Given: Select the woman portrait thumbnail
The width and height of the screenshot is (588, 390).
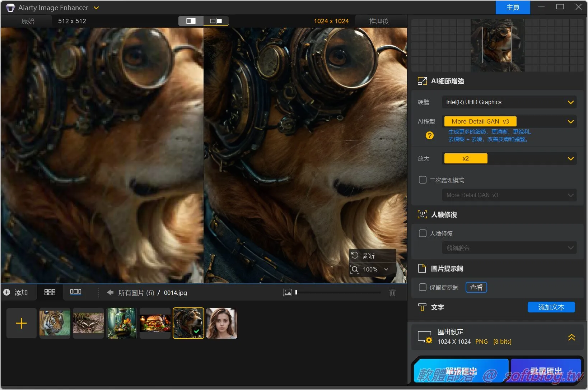Looking at the screenshot, I should 222,323.
